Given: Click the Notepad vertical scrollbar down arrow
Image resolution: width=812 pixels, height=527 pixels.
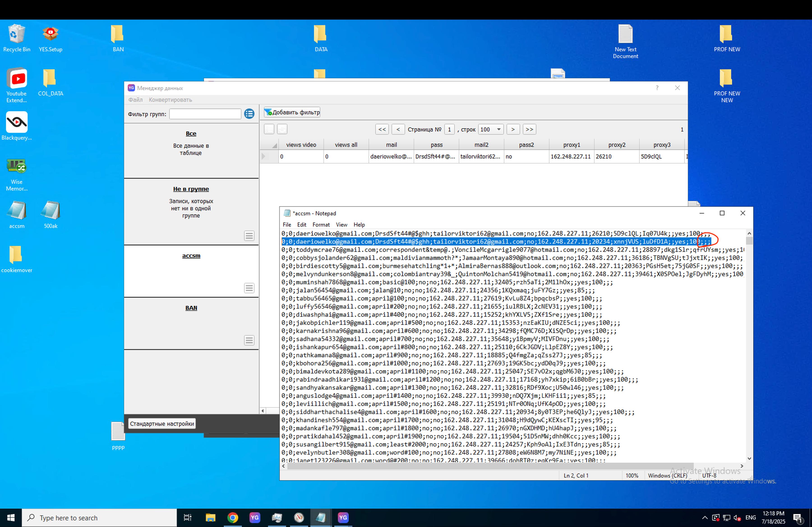Looking at the screenshot, I should point(749,458).
